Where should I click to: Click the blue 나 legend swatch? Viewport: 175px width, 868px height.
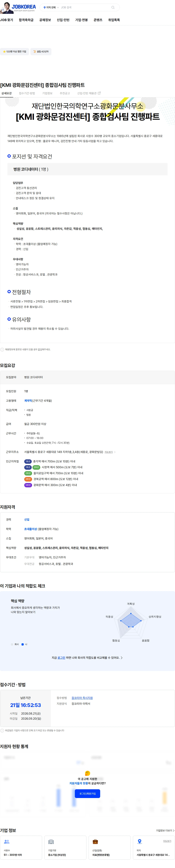point(23,644)
